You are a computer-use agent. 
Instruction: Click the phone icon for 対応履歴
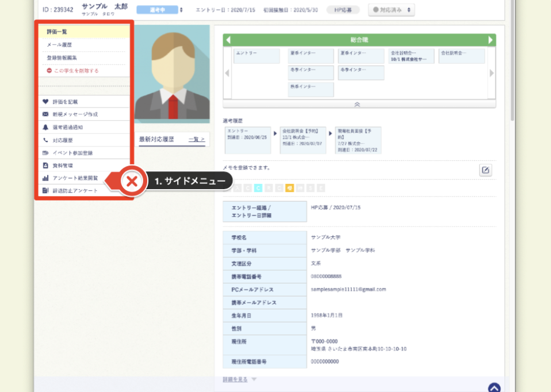(x=45, y=140)
